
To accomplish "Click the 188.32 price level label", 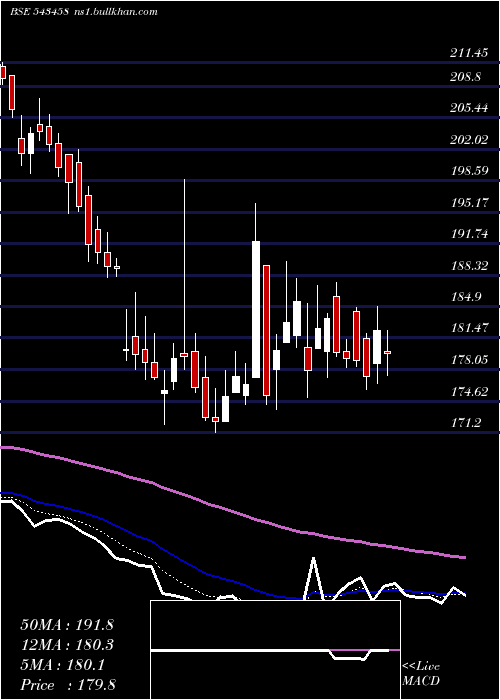I will (x=469, y=266).
